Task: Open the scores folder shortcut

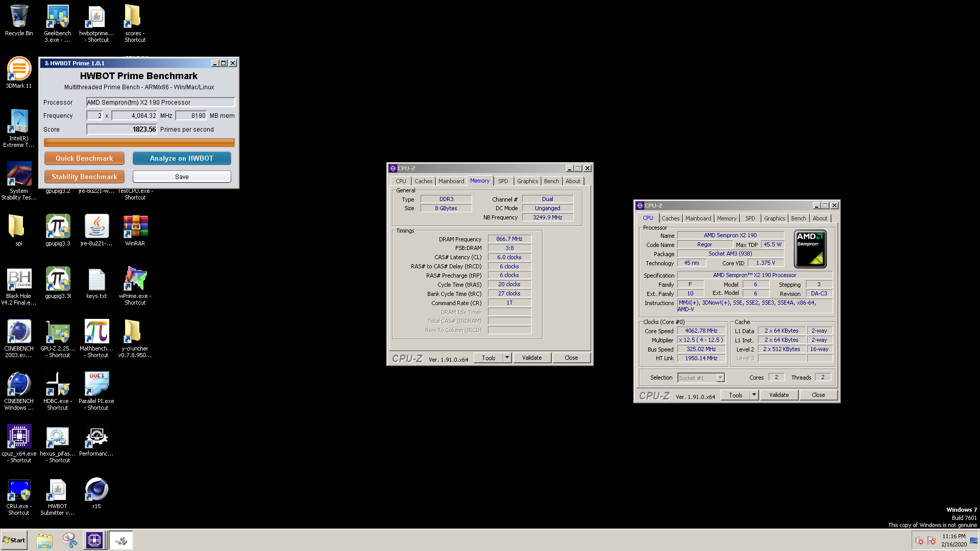Action: point(135,23)
